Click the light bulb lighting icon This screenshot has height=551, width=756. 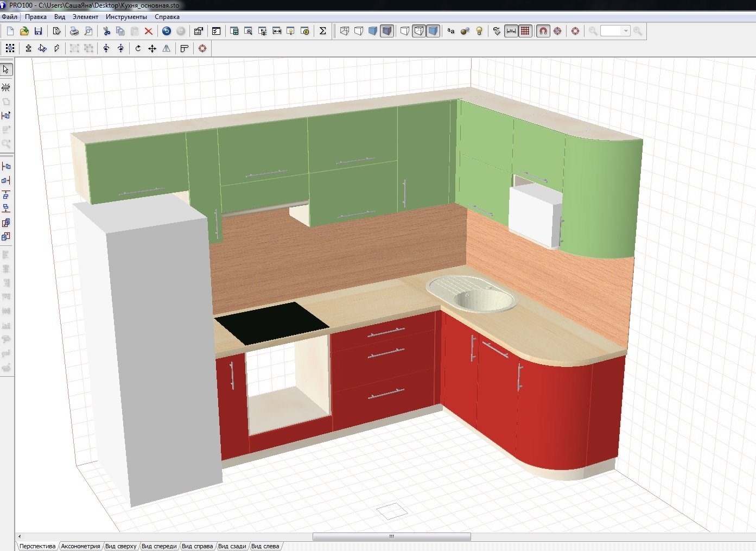point(479,31)
